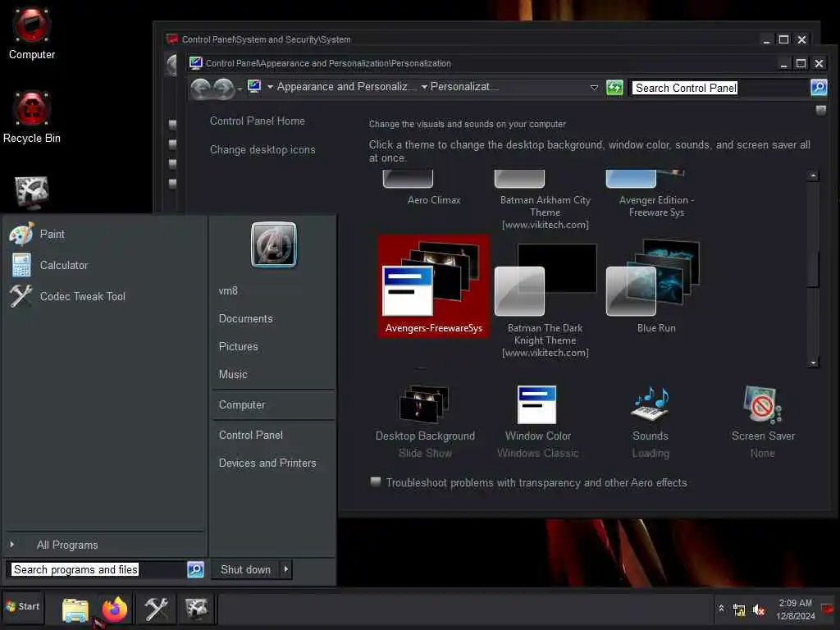Select the Blue Run theme

tap(655, 286)
